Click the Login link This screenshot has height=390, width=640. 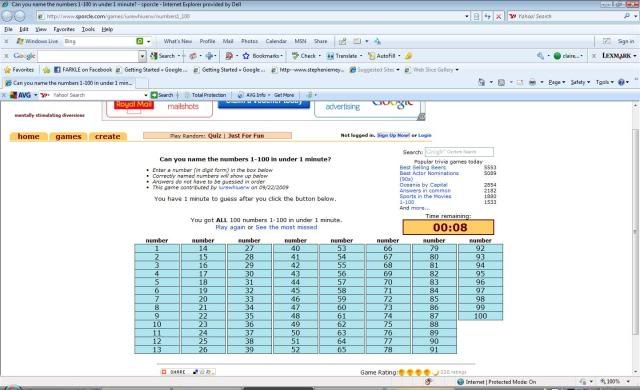pyautogui.click(x=424, y=135)
